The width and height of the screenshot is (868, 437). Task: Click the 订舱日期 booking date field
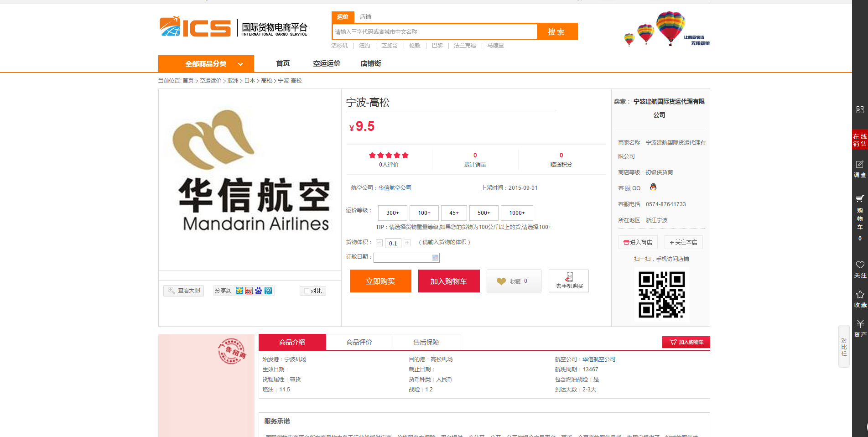click(x=406, y=258)
